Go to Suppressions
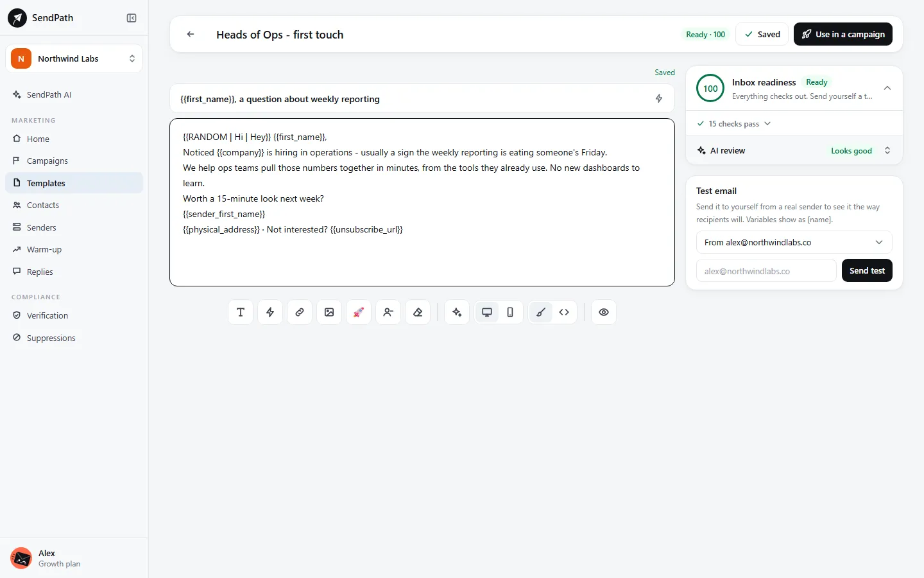This screenshot has width=924, height=578. pyautogui.click(x=74, y=338)
